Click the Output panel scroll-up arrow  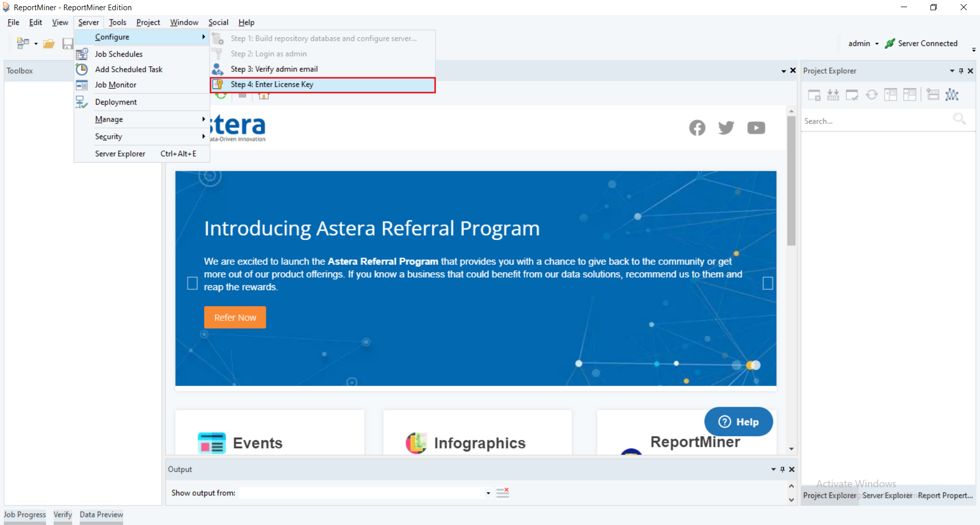click(x=792, y=486)
